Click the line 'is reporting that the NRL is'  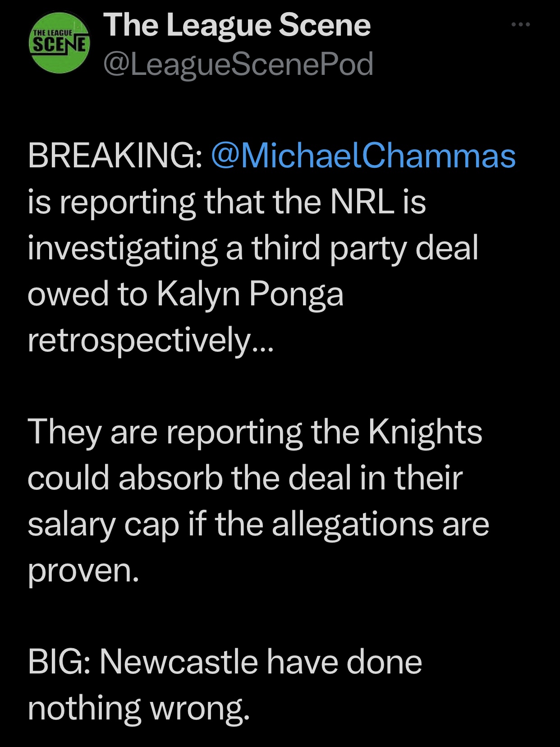(x=226, y=202)
